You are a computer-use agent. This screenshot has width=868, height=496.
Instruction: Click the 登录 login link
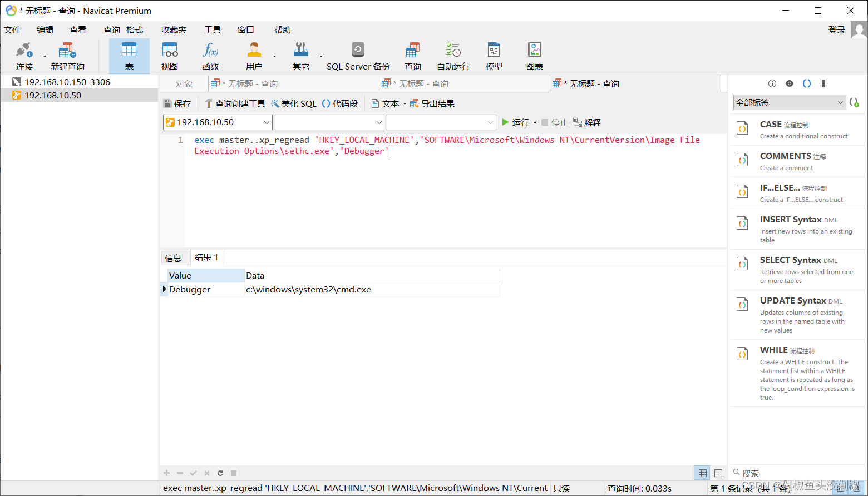837,30
